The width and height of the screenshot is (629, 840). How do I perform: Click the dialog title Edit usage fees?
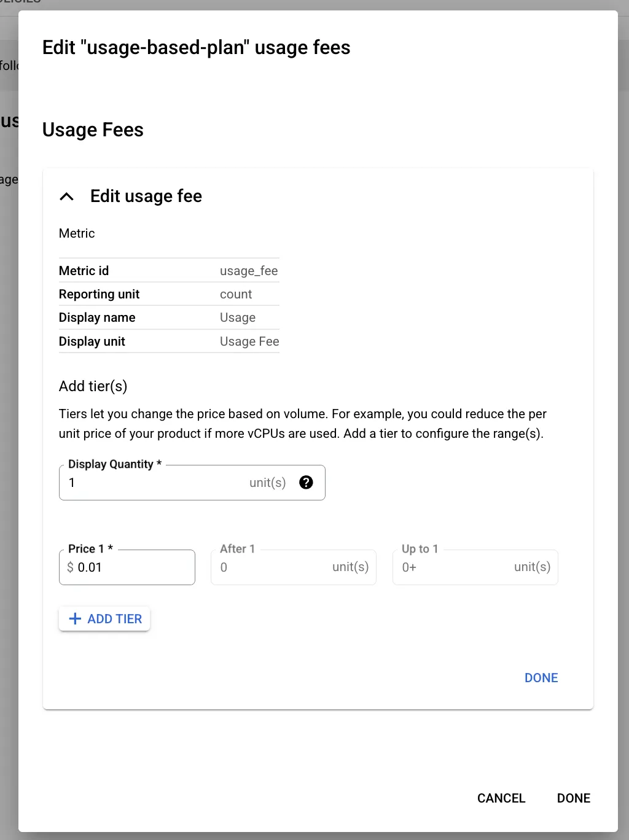coord(196,47)
